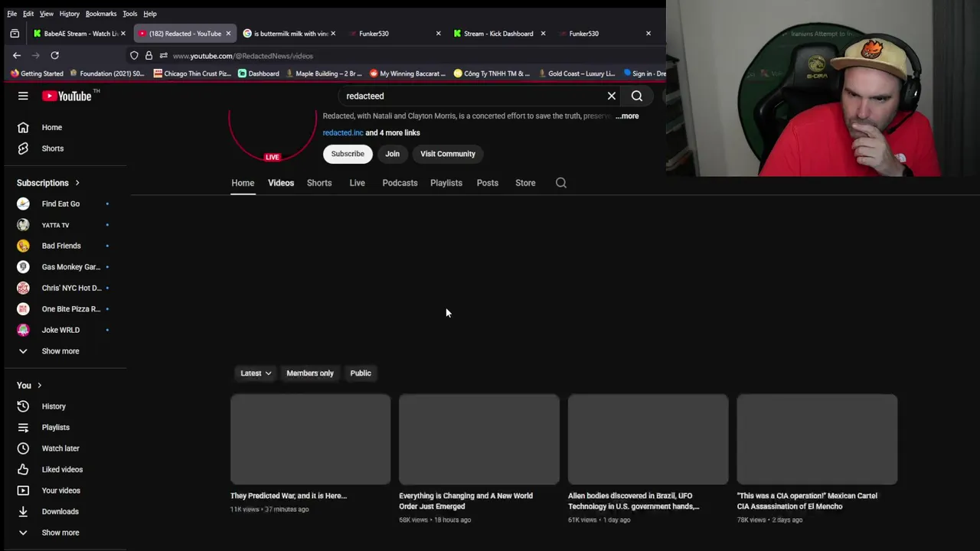This screenshot has height=551, width=980.
Task: Click the browser back arrow
Action: pos(17,55)
